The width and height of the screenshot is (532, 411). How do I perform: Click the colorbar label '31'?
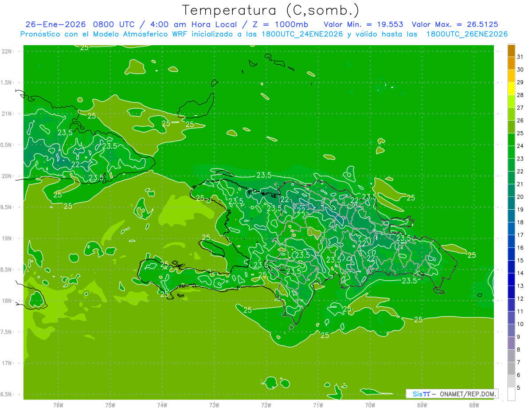(x=520, y=57)
